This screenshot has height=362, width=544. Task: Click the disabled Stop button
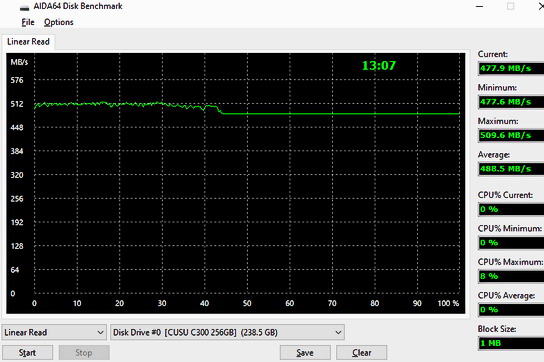[84, 353]
